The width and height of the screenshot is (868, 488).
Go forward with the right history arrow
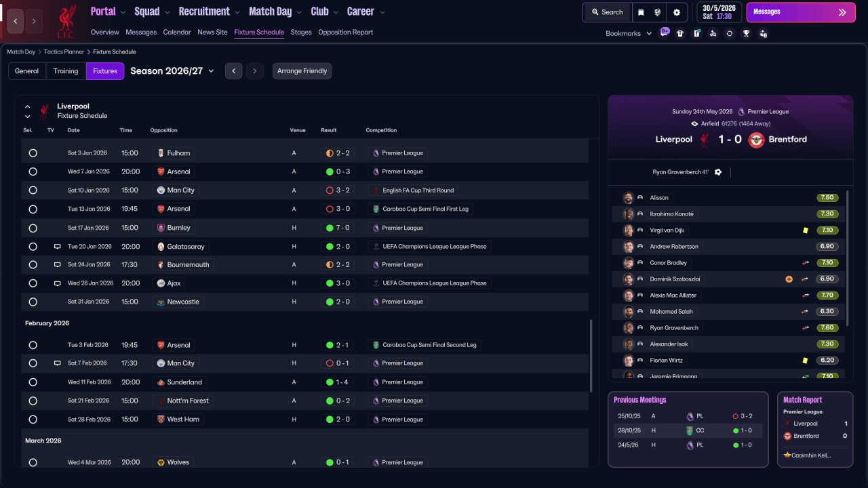pyautogui.click(x=34, y=21)
